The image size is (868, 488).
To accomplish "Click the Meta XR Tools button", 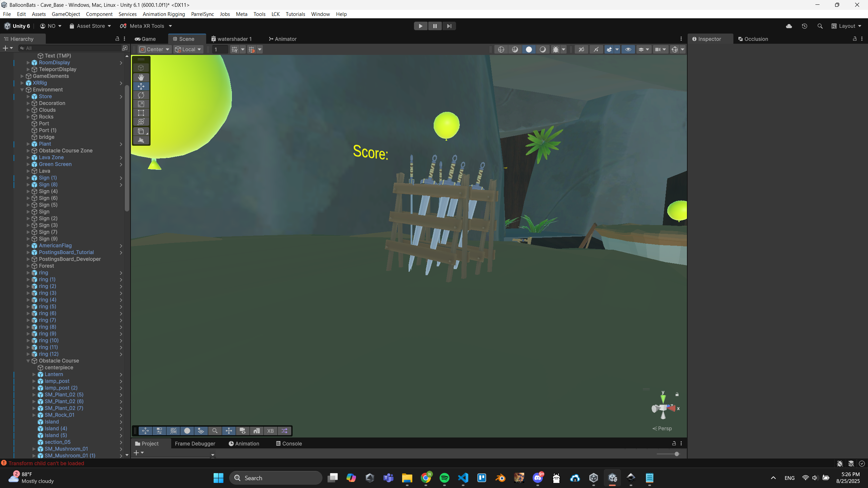I will 146,26.
